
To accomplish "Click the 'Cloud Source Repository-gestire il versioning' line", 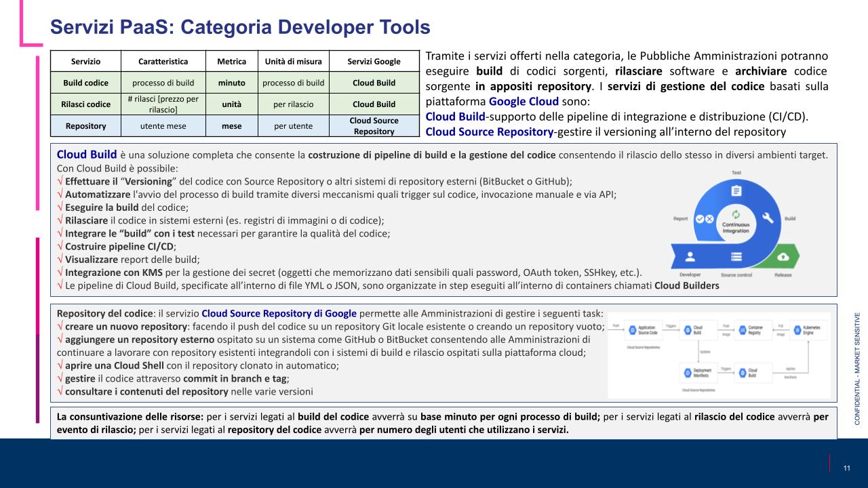I will point(606,131).
